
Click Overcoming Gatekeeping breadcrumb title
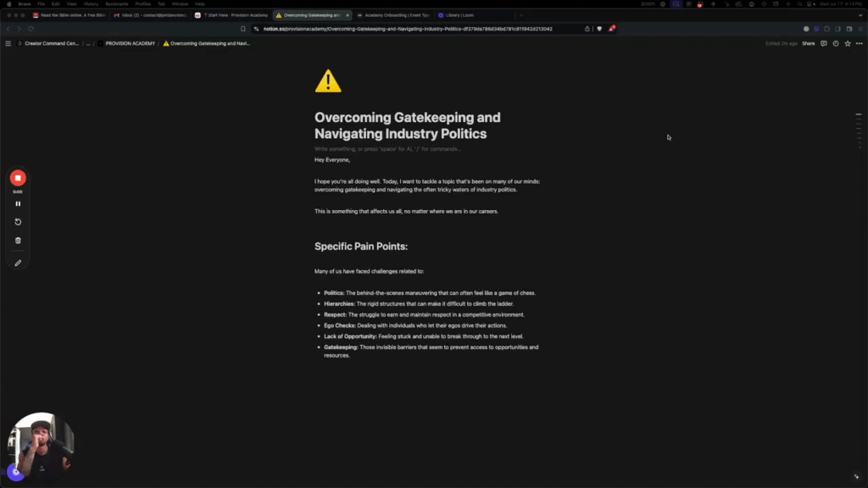[207, 43]
